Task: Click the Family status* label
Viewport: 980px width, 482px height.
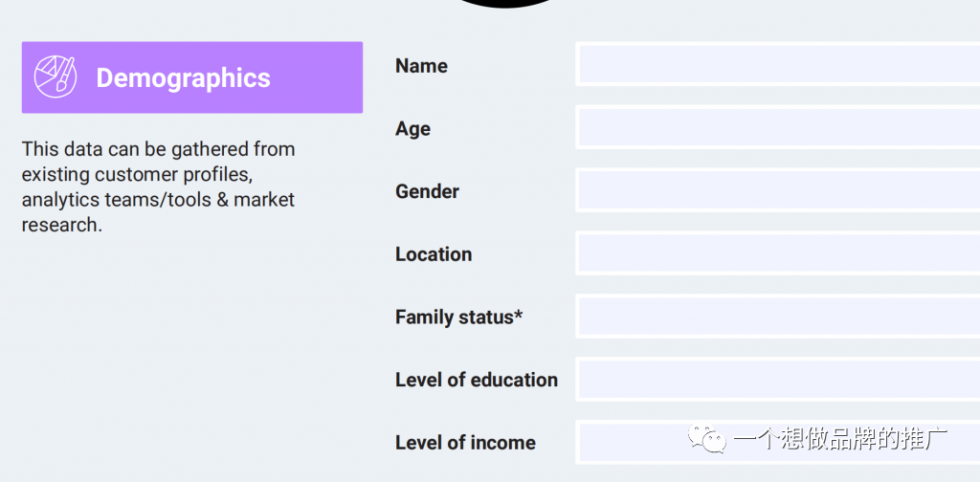Action: point(458,318)
